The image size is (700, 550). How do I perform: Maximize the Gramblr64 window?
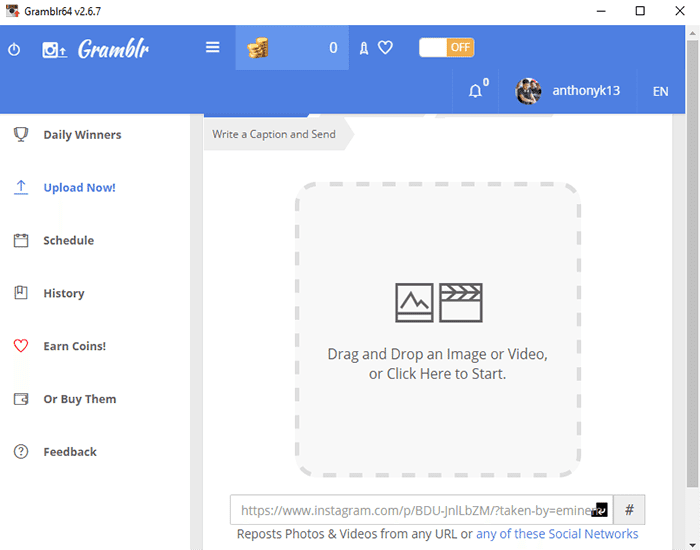tap(640, 11)
